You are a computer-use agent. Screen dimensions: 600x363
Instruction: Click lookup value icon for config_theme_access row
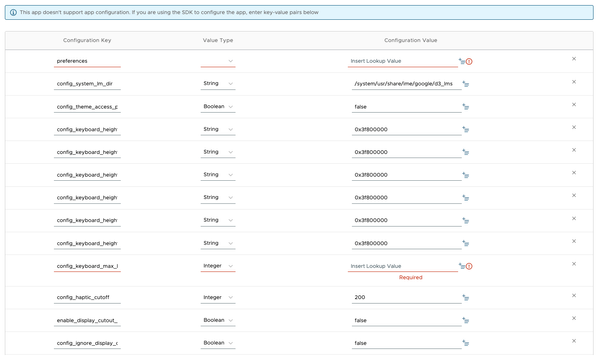pos(466,107)
